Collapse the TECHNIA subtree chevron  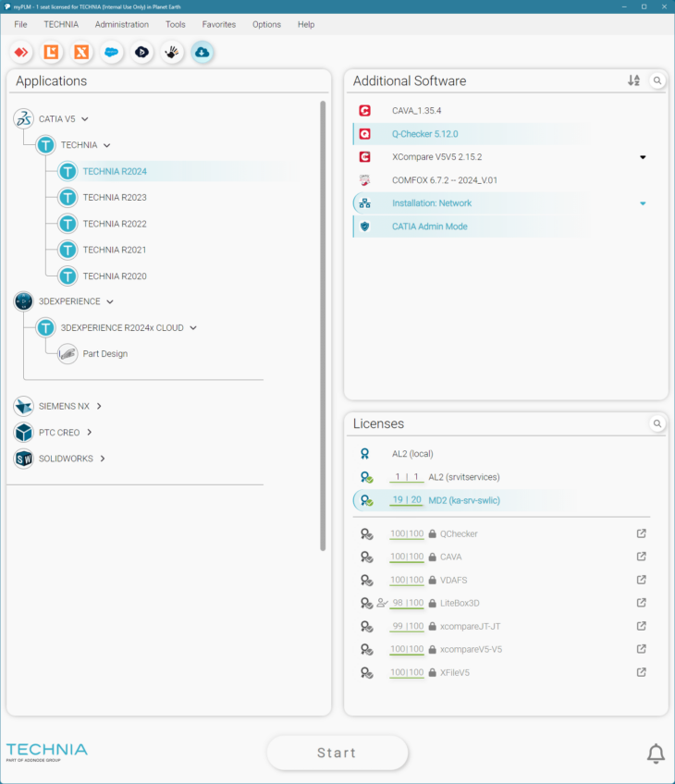[x=107, y=145]
